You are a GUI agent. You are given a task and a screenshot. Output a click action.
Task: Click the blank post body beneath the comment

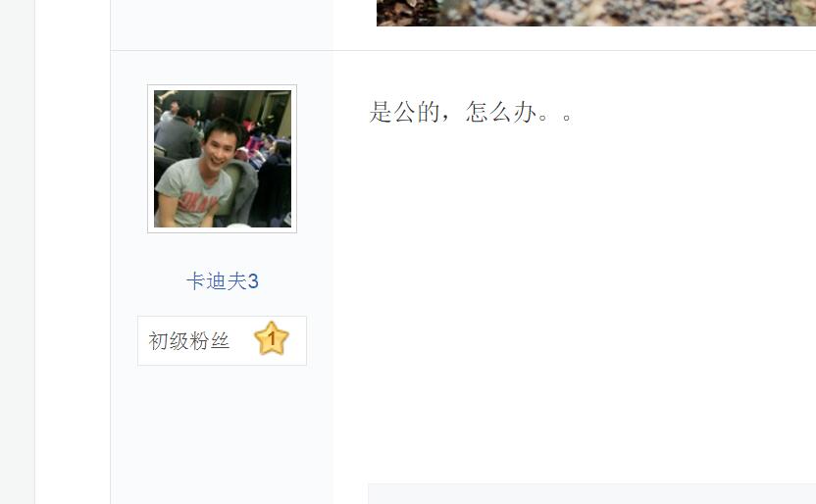pyautogui.click(x=573, y=302)
